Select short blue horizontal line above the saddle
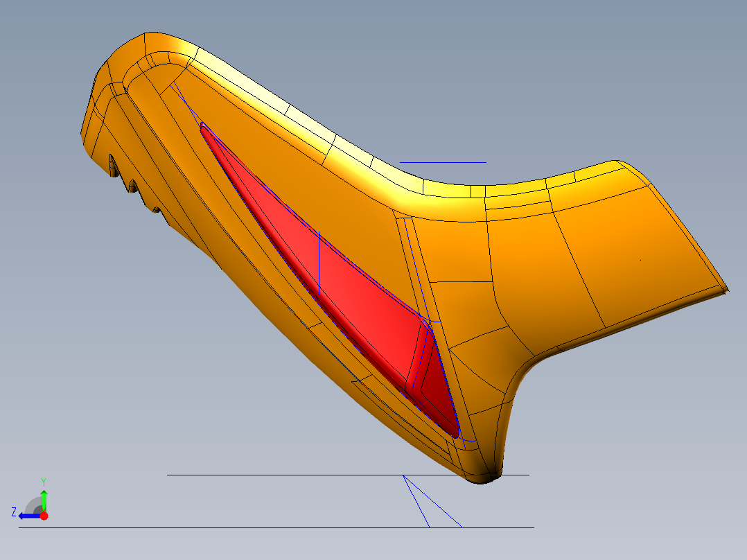747x560 pixels. 442,162
